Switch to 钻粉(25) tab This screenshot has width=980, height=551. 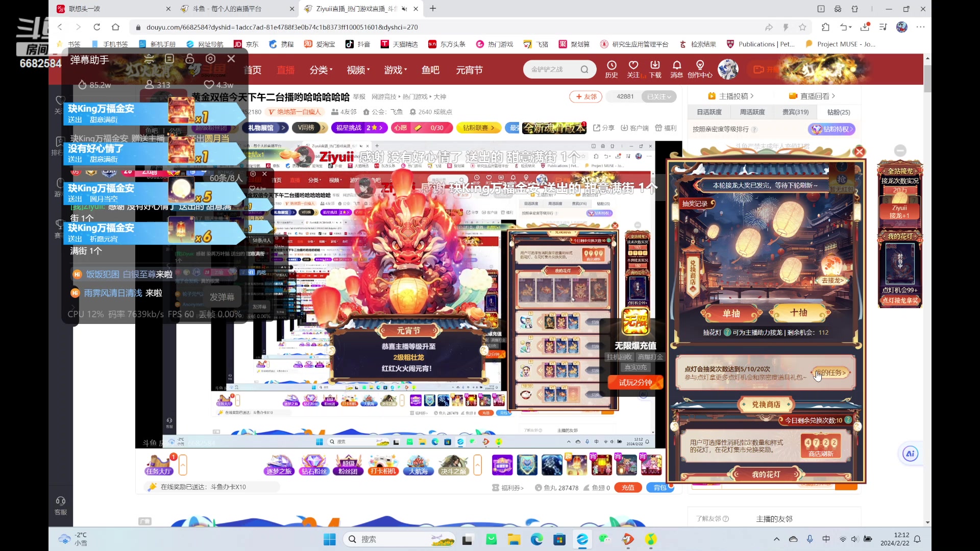tap(839, 112)
